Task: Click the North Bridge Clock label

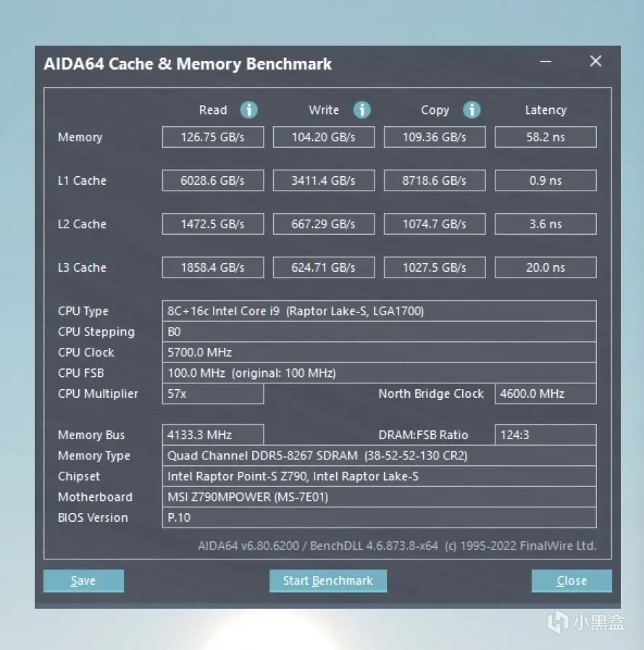Action: [431, 393]
